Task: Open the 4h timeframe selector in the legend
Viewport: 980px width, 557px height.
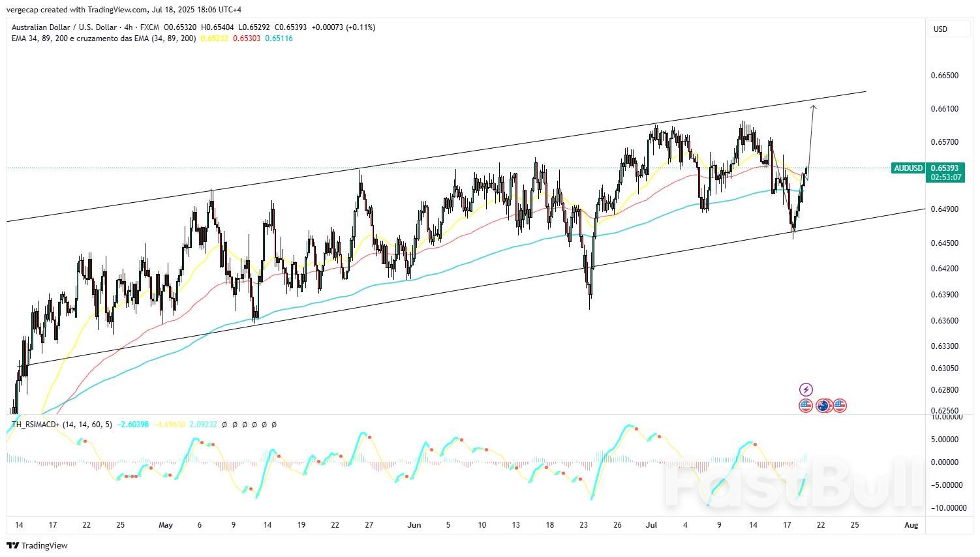Action: click(x=128, y=27)
